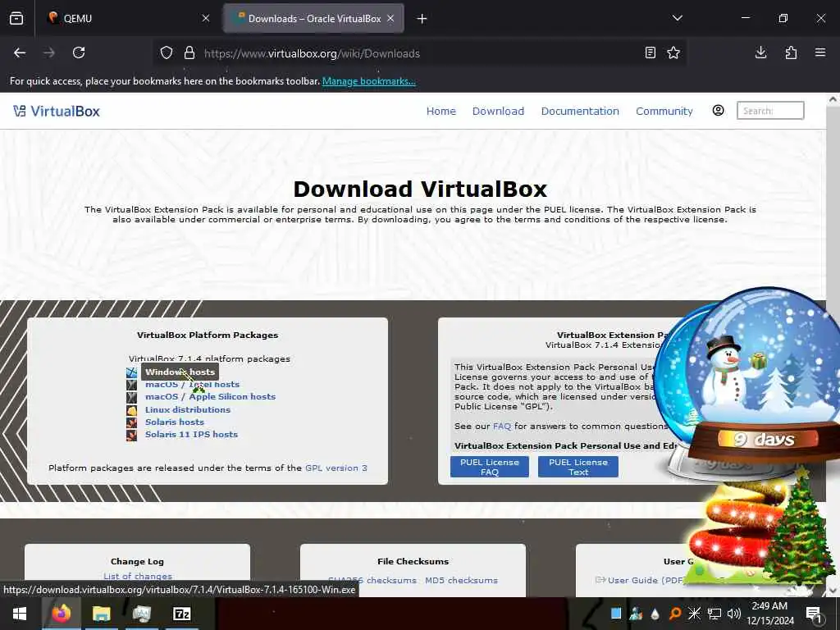
Task: Close the QEMU tab
Action: pyautogui.click(x=206, y=18)
